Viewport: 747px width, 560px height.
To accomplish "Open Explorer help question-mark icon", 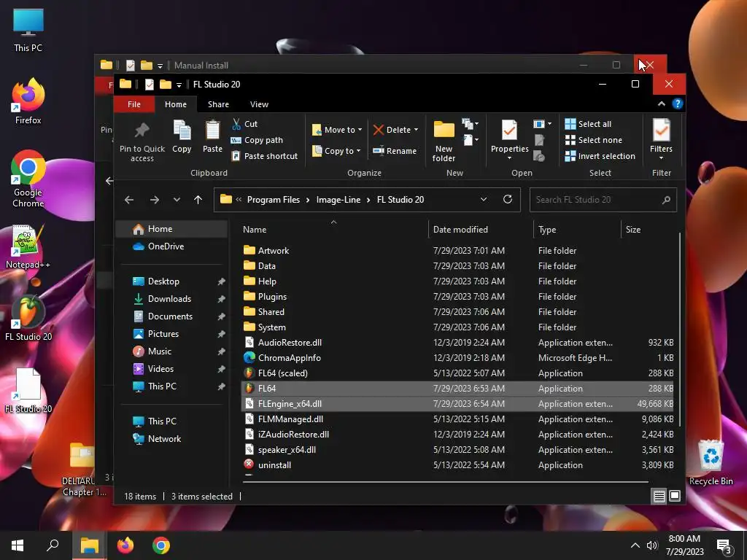I will click(678, 104).
